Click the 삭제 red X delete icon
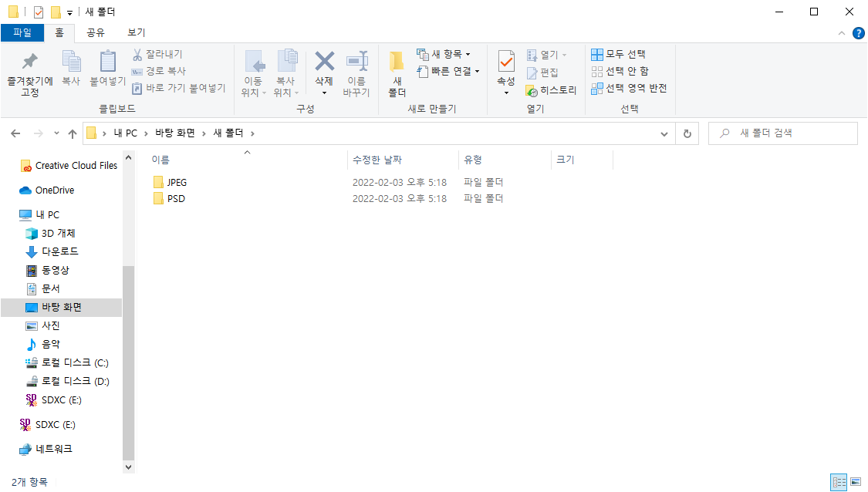Screen dimensions: 868x492 pos(324,62)
